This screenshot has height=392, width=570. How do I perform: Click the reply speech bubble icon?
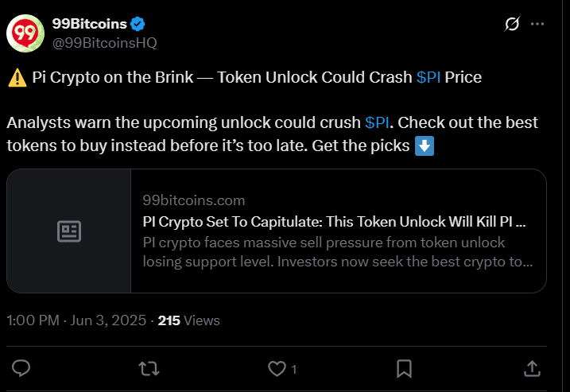(21, 368)
